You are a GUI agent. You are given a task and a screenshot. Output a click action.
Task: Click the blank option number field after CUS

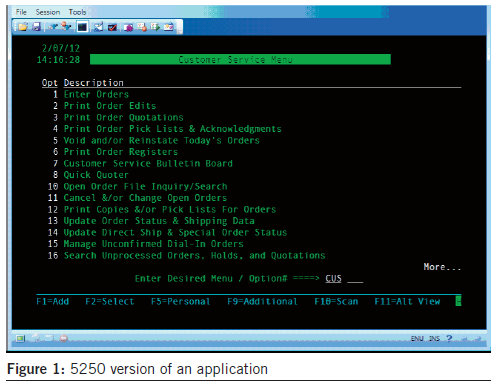pyautogui.click(x=355, y=279)
